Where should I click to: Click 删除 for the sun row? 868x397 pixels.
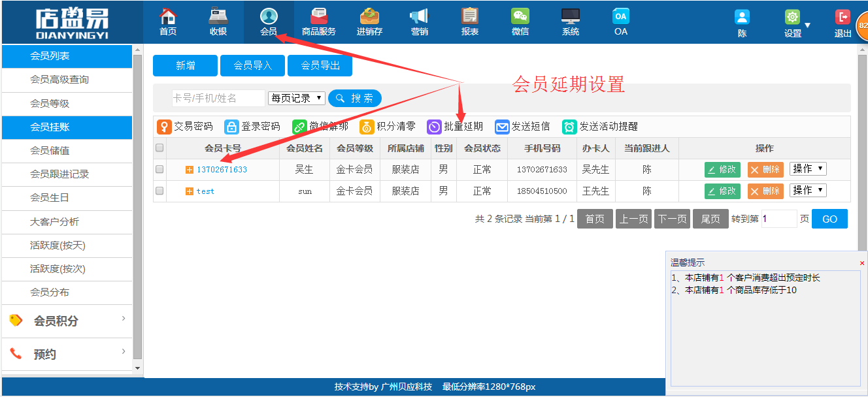click(765, 191)
